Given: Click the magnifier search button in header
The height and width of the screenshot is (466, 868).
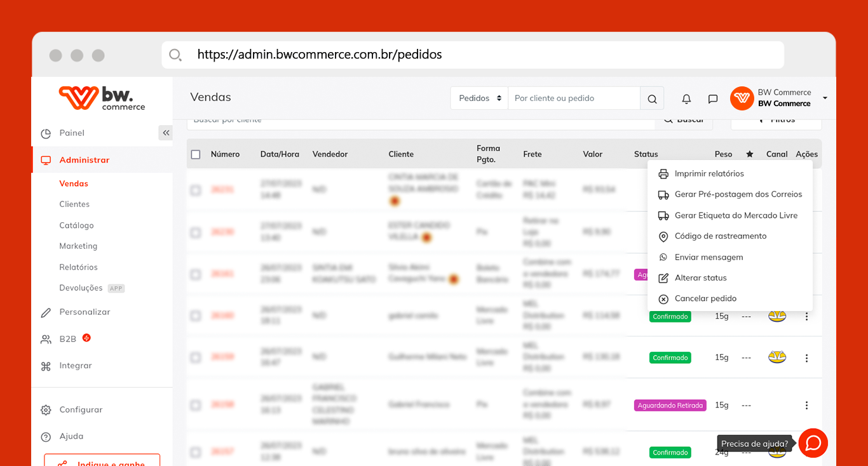Looking at the screenshot, I should (x=652, y=98).
